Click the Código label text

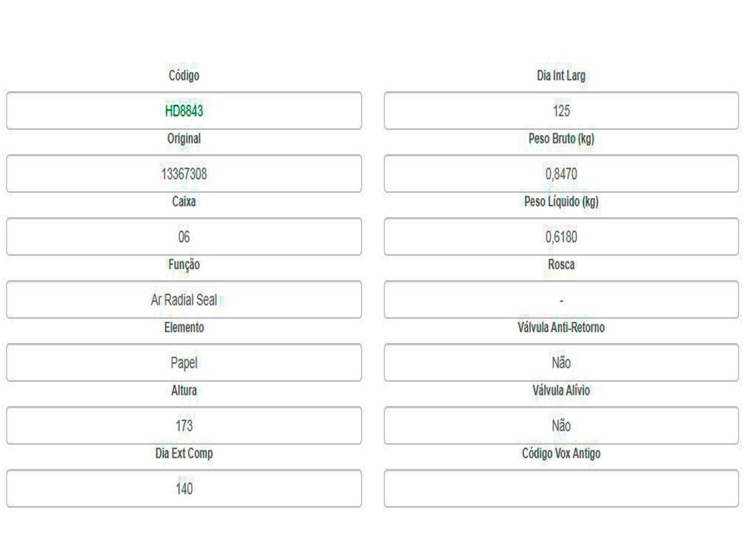(184, 76)
